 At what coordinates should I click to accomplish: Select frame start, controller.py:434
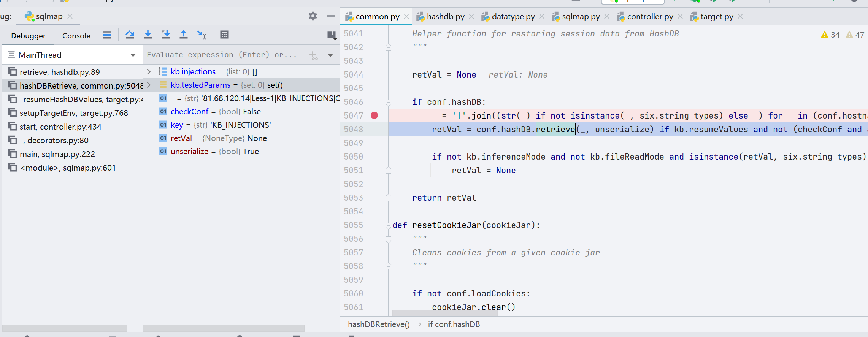(x=72, y=127)
